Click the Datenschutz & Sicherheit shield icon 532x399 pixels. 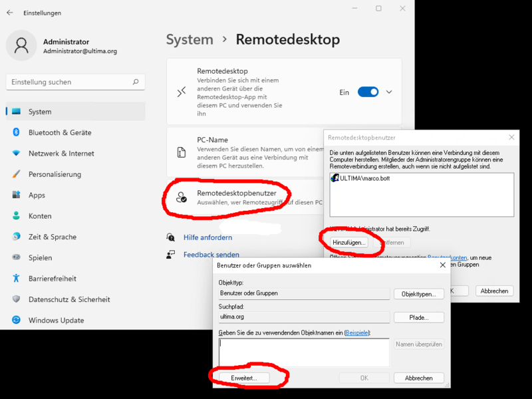pos(16,299)
